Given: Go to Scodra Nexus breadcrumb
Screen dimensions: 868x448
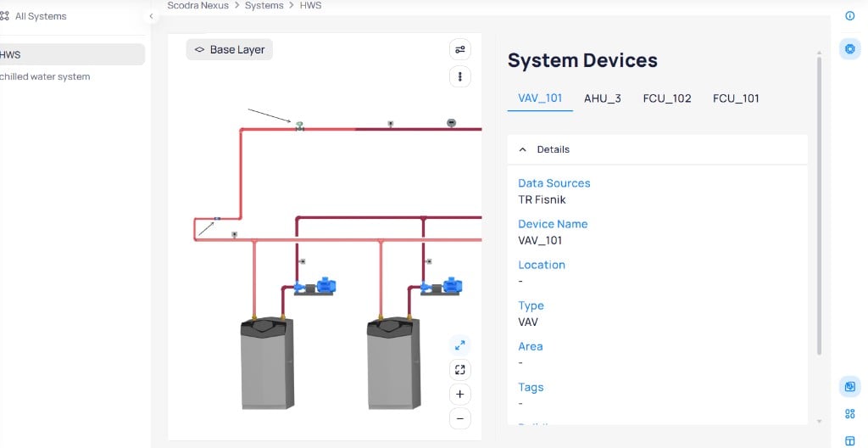Looking at the screenshot, I should click(x=198, y=6).
